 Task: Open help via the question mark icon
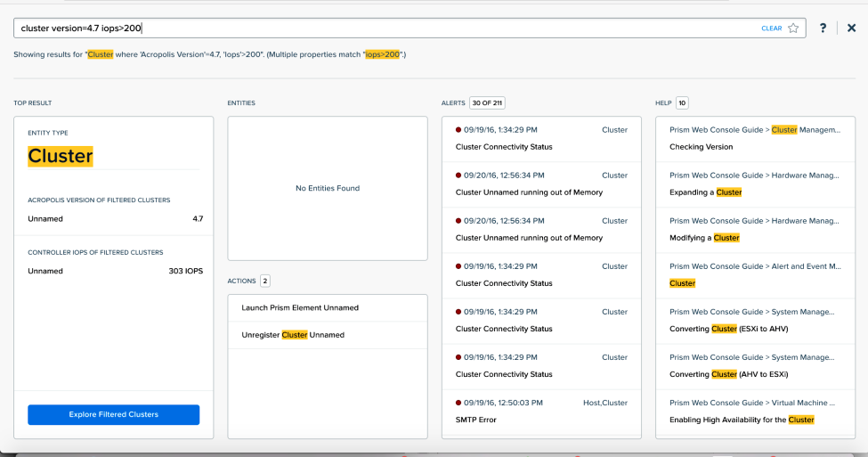click(x=823, y=29)
